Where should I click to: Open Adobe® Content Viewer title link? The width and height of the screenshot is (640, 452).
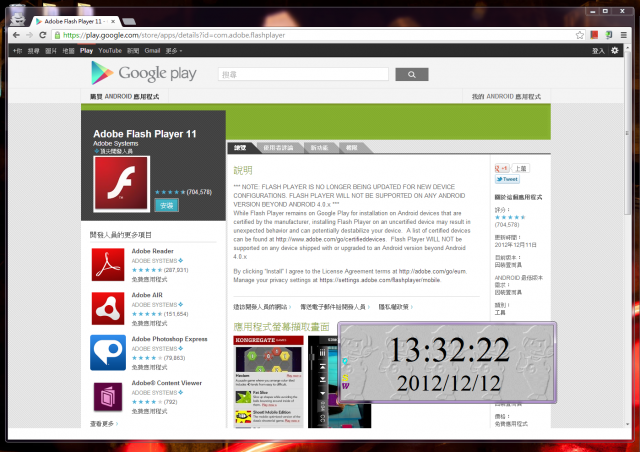(167, 383)
